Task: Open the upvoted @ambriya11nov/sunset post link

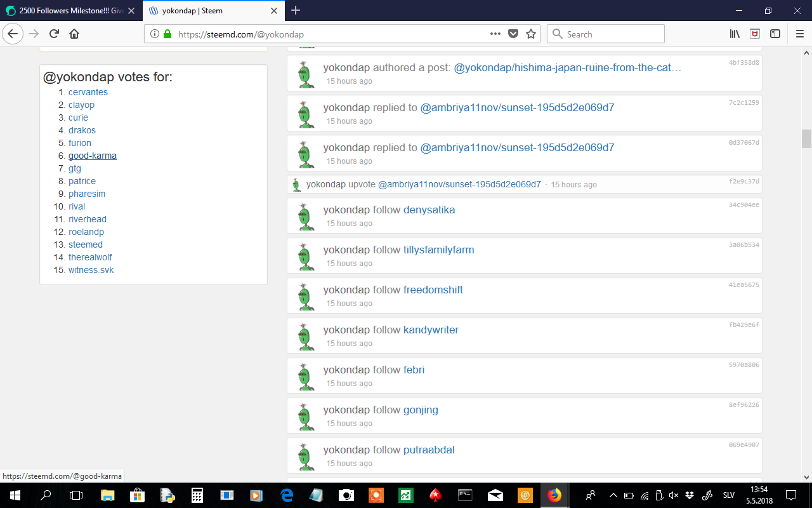Action: (459, 184)
